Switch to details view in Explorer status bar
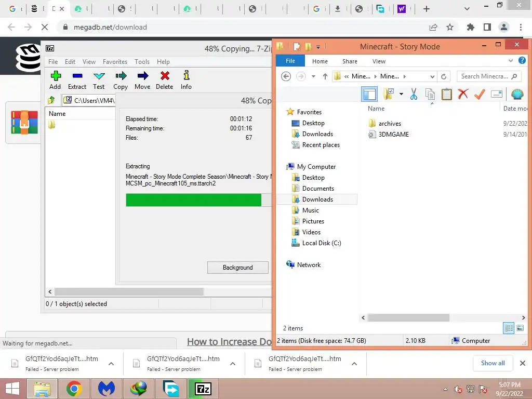 click(509, 328)
